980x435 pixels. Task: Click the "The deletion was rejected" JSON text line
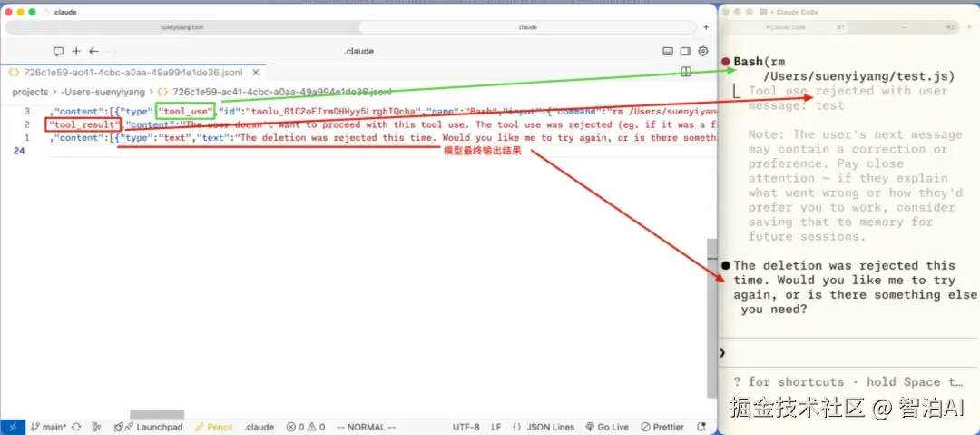pyautogui.click(x=383, y=138)
